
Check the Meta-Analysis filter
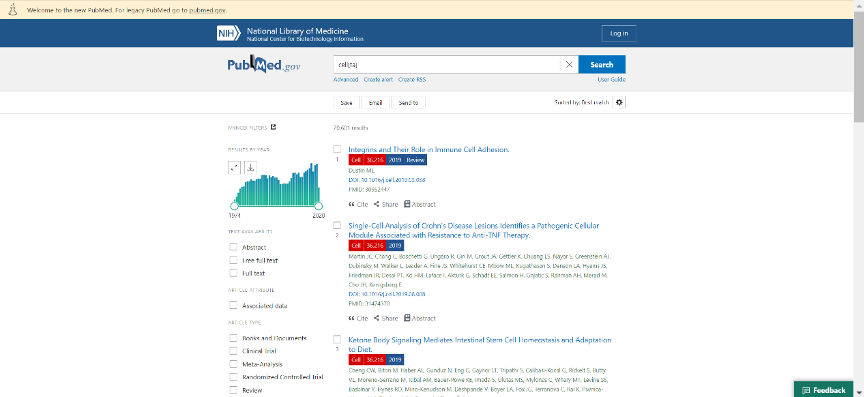[x=233, y=364]
